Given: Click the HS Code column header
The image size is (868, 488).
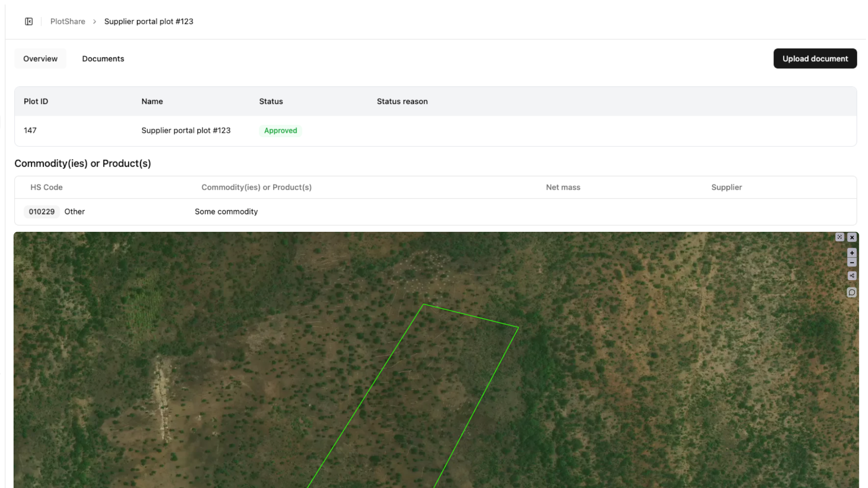Looking at the screenshot, I should [x=47, y=187].
